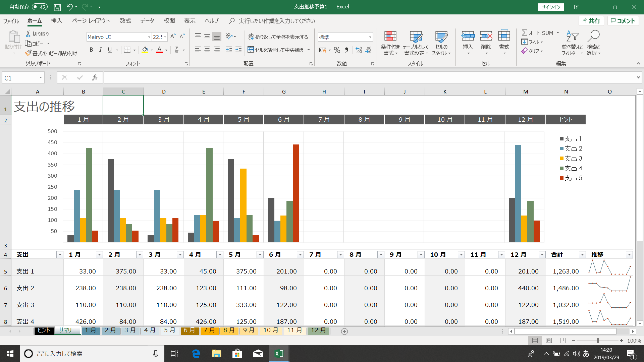Insert new cells with the 挿入 icon

(x=468, y=42)
